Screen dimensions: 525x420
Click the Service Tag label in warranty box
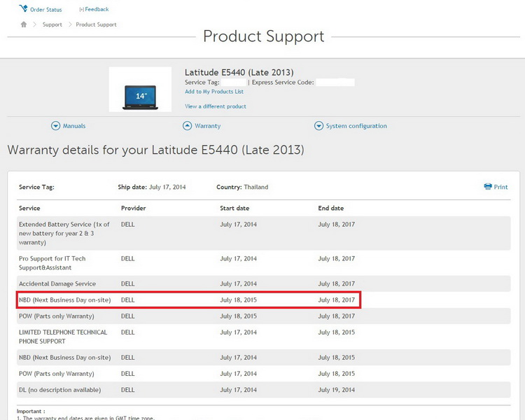point(36,187)
